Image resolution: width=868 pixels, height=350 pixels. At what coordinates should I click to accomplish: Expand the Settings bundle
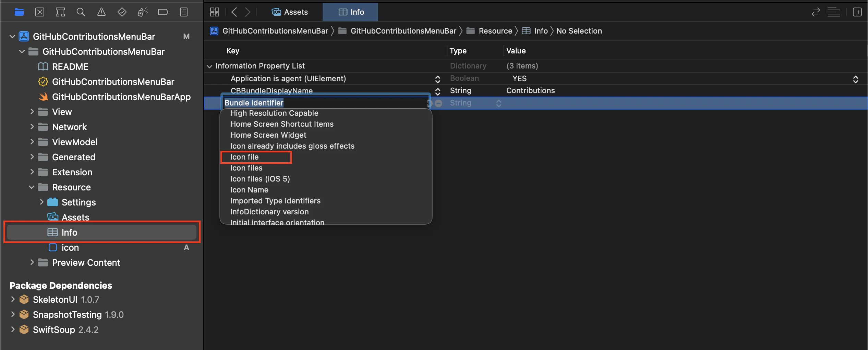(x=41, y=202)
